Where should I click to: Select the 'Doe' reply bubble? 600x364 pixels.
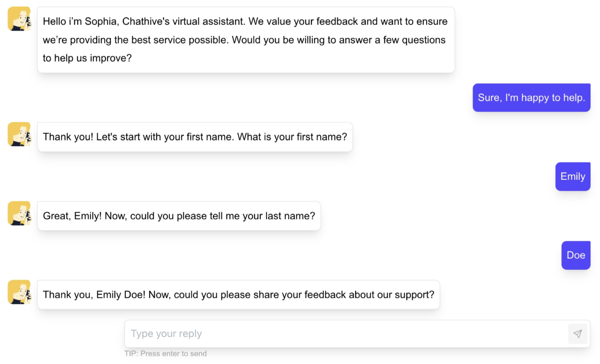pyautogui.click(x=576, y=255)
